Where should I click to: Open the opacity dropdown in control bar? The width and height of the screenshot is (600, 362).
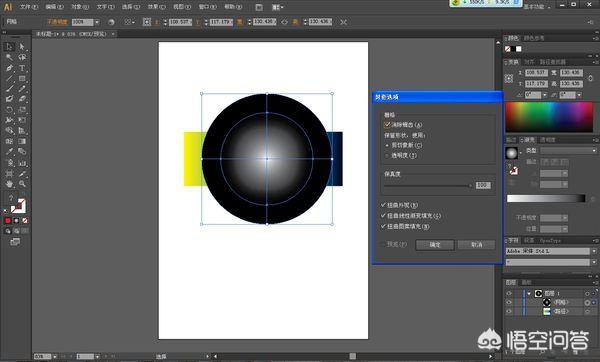(x=97, y=22)
